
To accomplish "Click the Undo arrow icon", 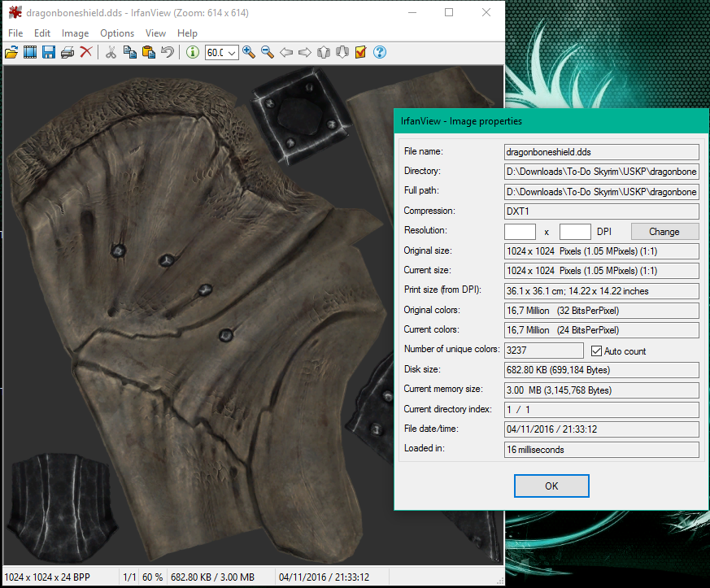I will click(x=167, y=53).
